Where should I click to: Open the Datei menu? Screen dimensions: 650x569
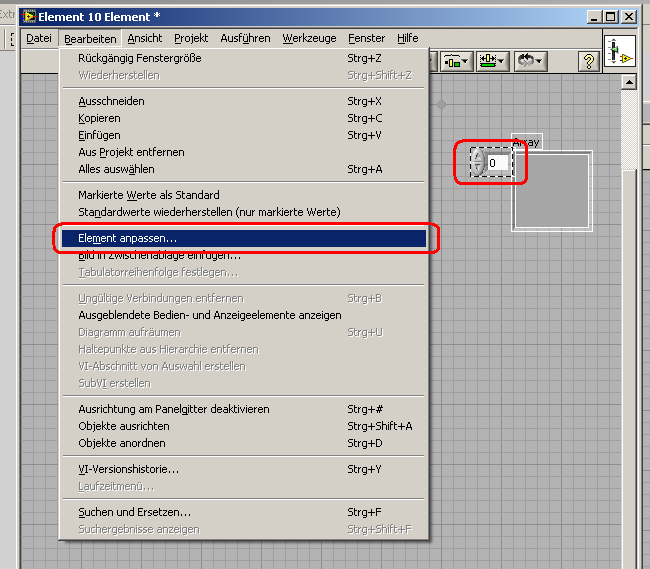pos(39,39)
